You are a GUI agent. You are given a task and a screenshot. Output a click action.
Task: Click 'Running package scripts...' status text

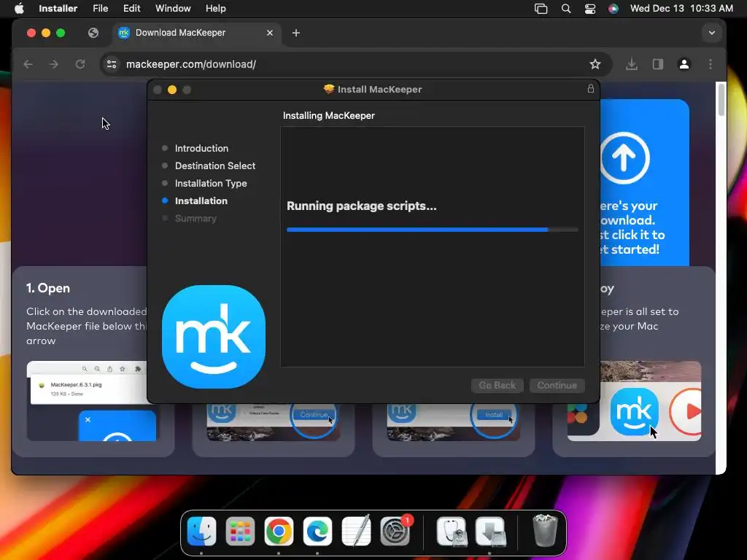(361, 206)
